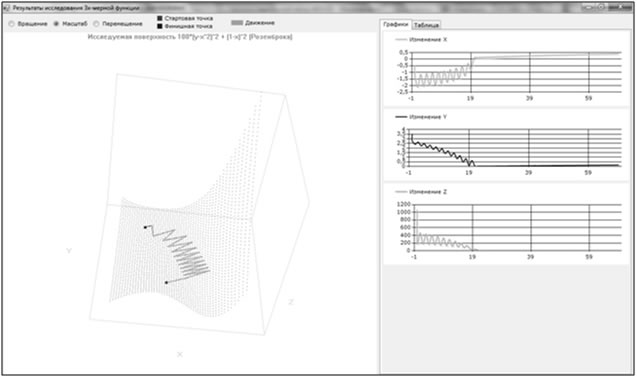Click the Стартовая точка legend square

tap(160, 18)
